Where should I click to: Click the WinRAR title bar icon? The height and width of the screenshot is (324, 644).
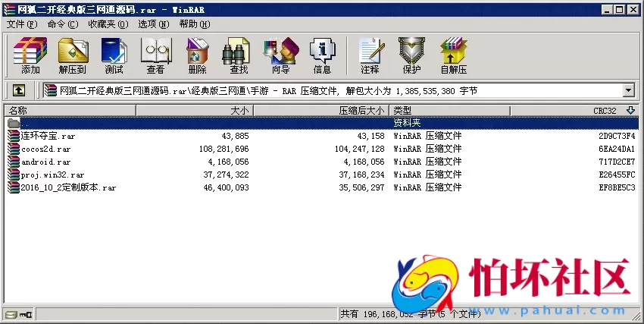point(9,9)
